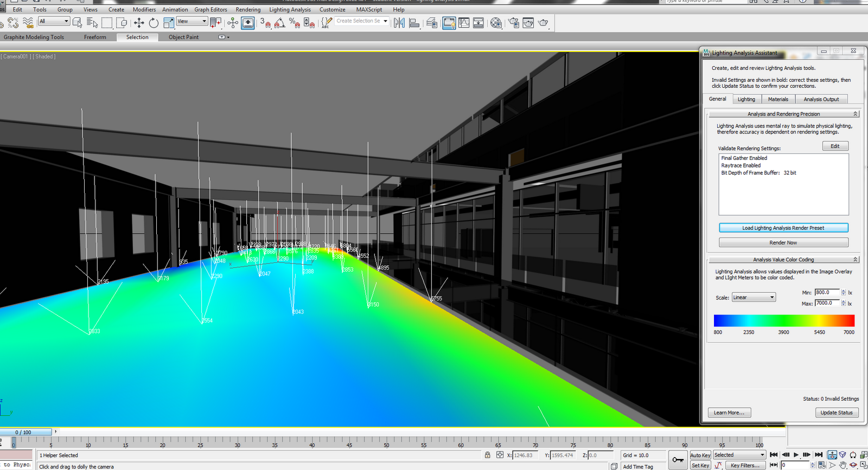Toggle Auto Key mode
Screen dimensions: 868x470
pyautogui.click(x=700, y=455)
